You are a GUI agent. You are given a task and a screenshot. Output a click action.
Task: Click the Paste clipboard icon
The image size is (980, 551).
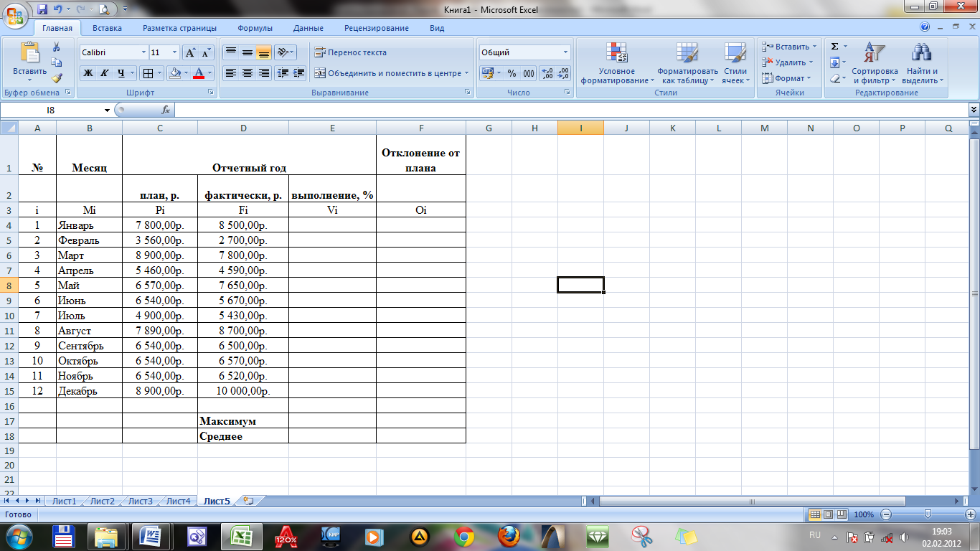click(x=29, y=53)
